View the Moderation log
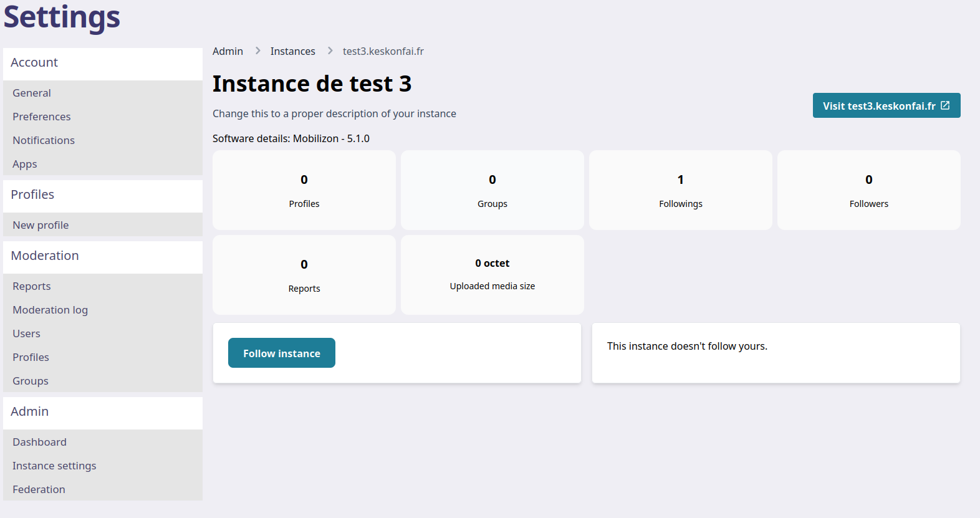Image resolution: width=980 pixels, height=518 pixels. coord(50,310)
